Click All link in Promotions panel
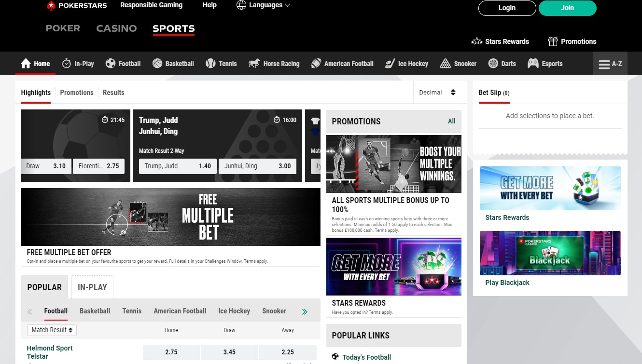This screenshot has height=364, width=642. 451,121
